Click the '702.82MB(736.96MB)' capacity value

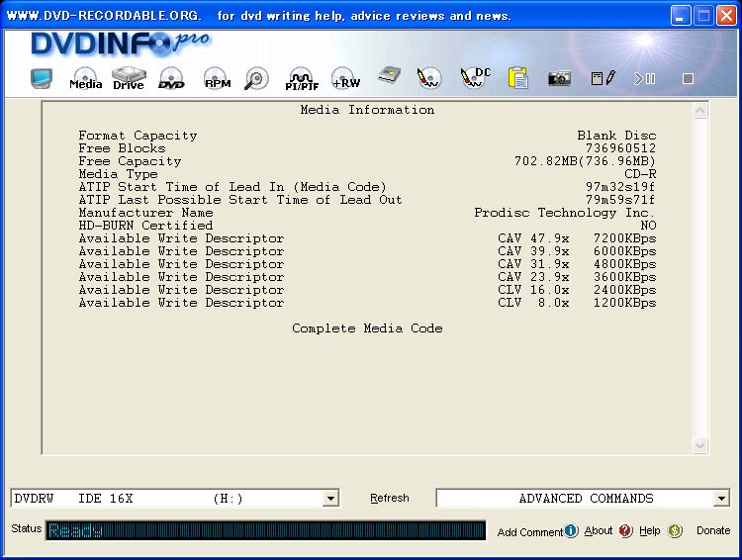click(585, 161)
